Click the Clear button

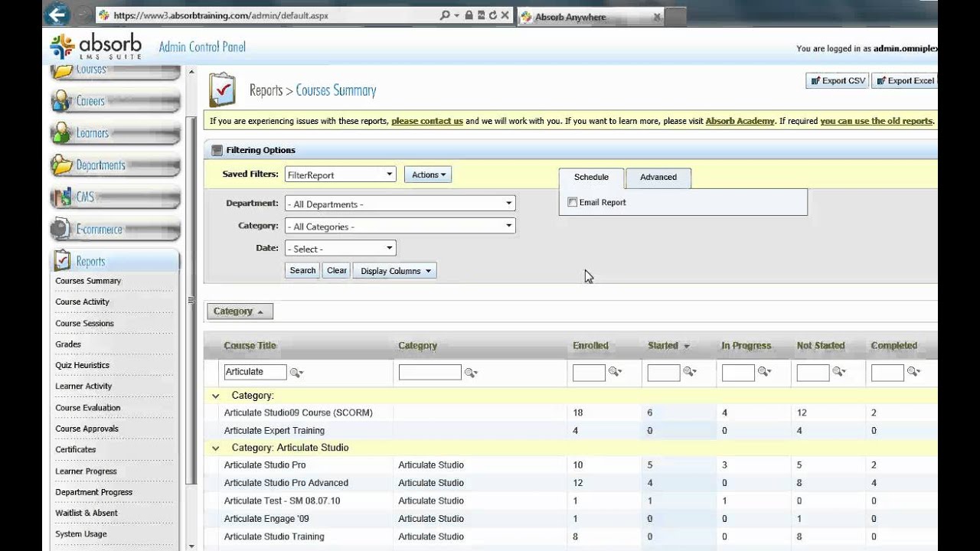(337, 270)
